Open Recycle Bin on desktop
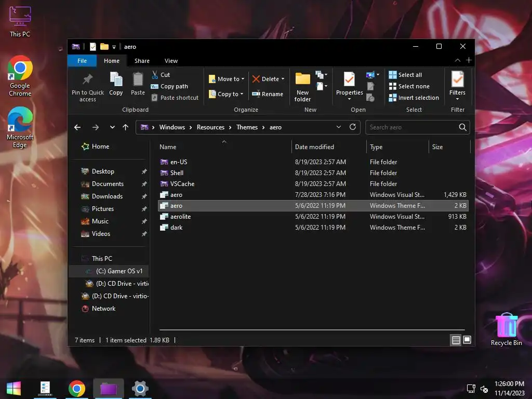 tap(506, 329)
